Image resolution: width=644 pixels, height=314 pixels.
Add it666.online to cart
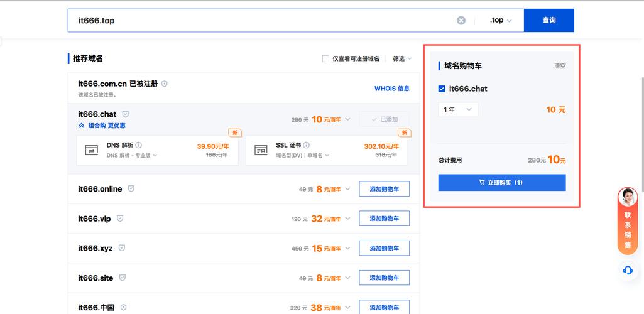click(384, 189)
